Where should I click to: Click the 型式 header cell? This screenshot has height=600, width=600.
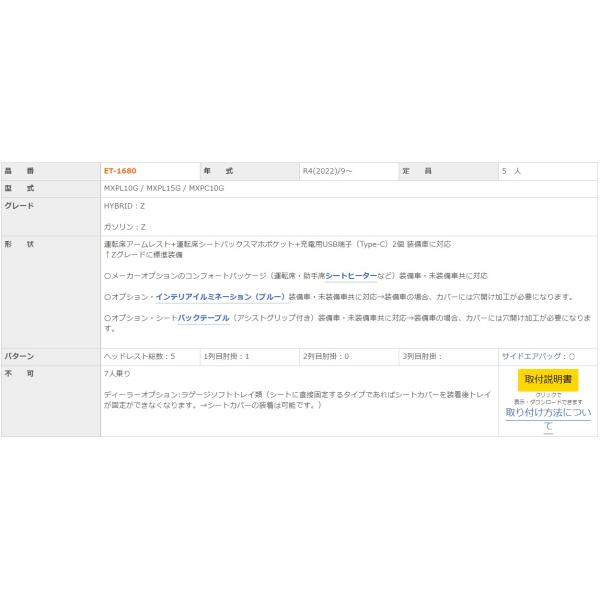pyautogui.click(x=51, y=189)
